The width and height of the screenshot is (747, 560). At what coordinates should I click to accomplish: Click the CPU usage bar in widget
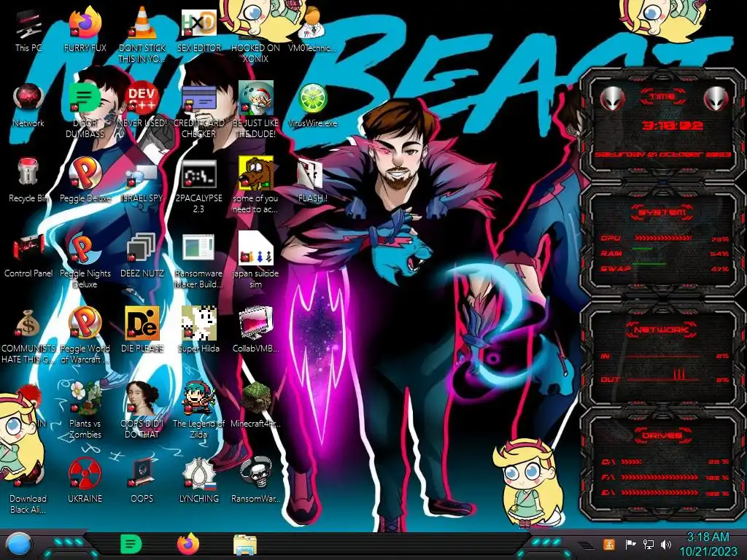662,238
